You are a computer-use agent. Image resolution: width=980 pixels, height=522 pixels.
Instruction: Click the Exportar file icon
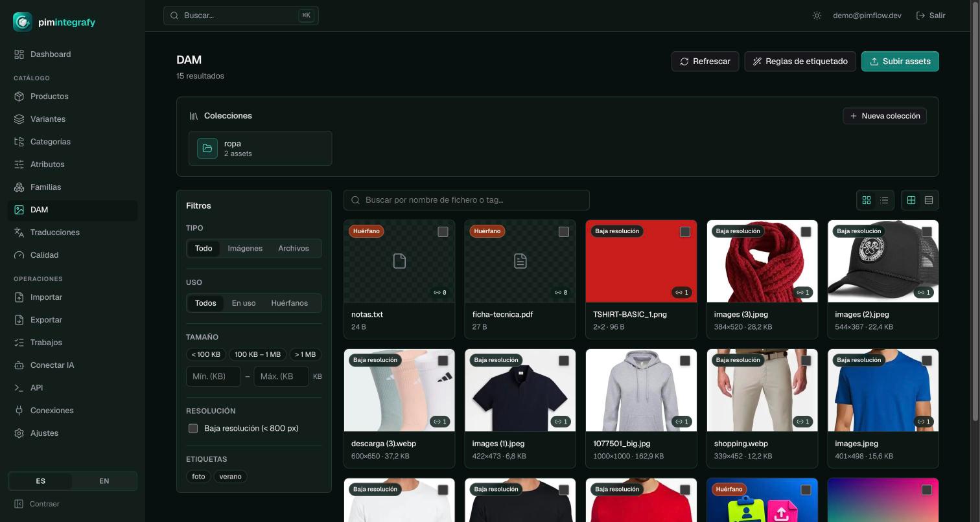(x=19, y=320)
